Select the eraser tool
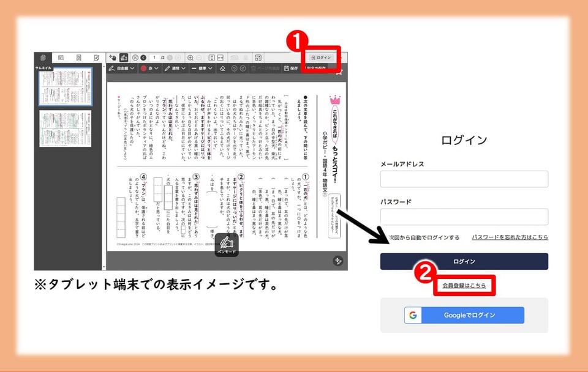The image size is (588, 372). point(223,69)
